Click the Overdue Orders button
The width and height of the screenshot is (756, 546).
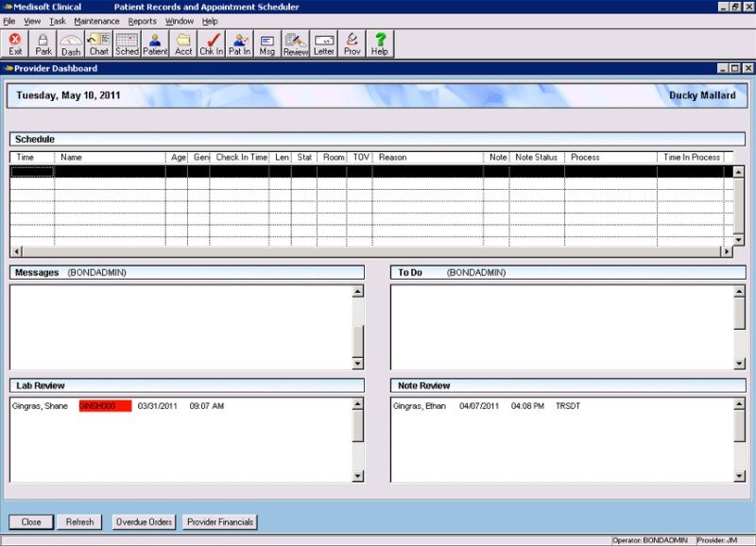144,522
